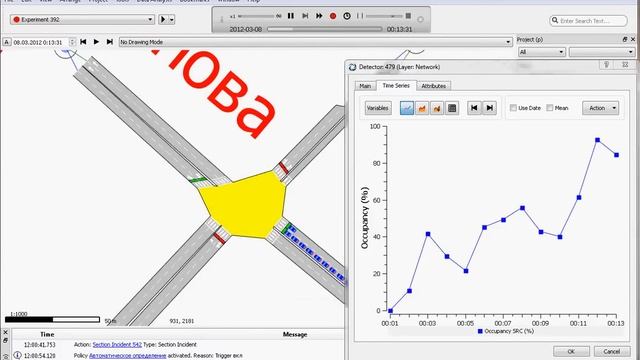Open the empty dropdown in Project panel
This screenshot has height=360, width=640.
pyautogui.click(x=602, y=52)
